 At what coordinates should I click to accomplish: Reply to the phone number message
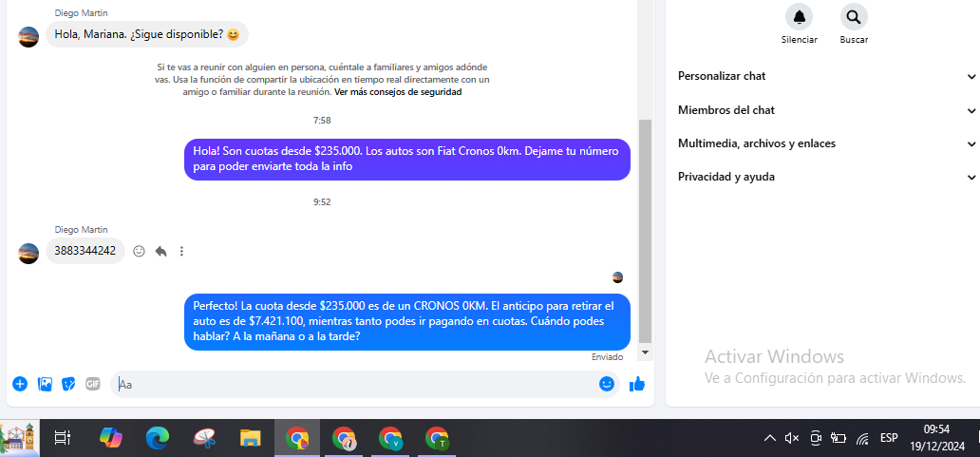coord(160,252)
